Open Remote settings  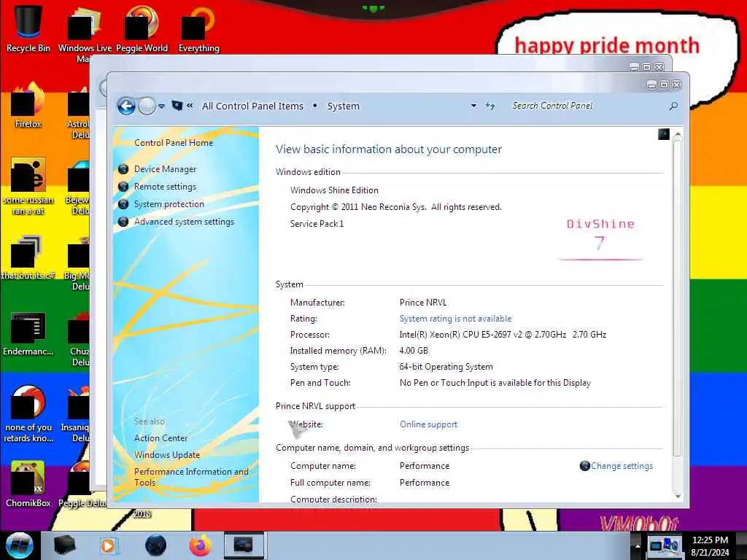[x=165, y=187]
